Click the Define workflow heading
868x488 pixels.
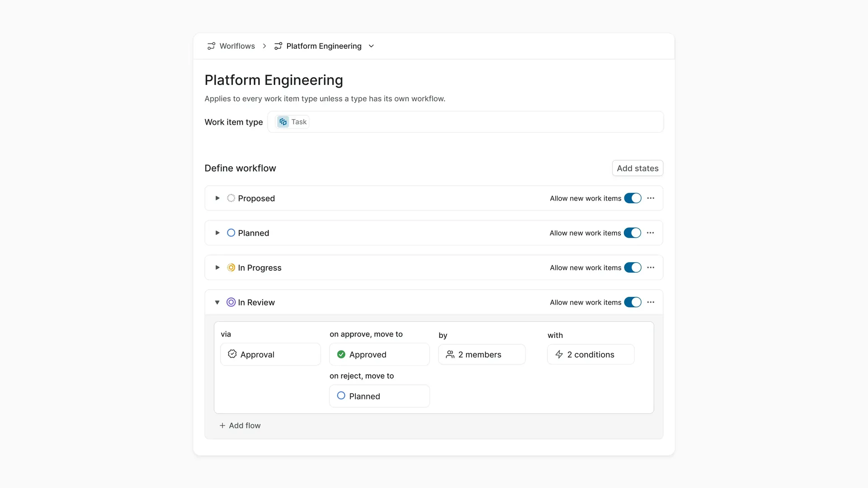[240, 168]
